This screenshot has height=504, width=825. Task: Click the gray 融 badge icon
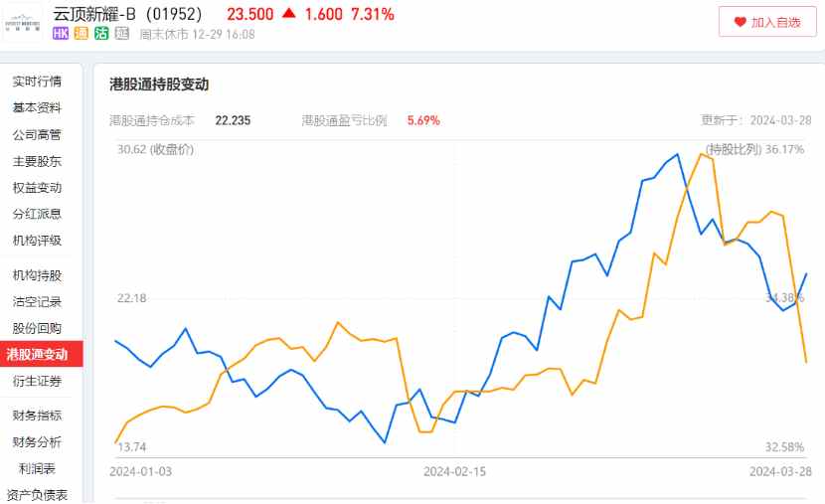coord(121,34)
